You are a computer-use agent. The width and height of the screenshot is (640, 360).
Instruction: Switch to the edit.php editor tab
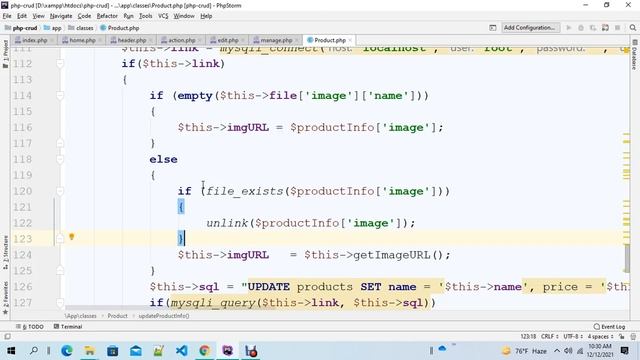228,40
